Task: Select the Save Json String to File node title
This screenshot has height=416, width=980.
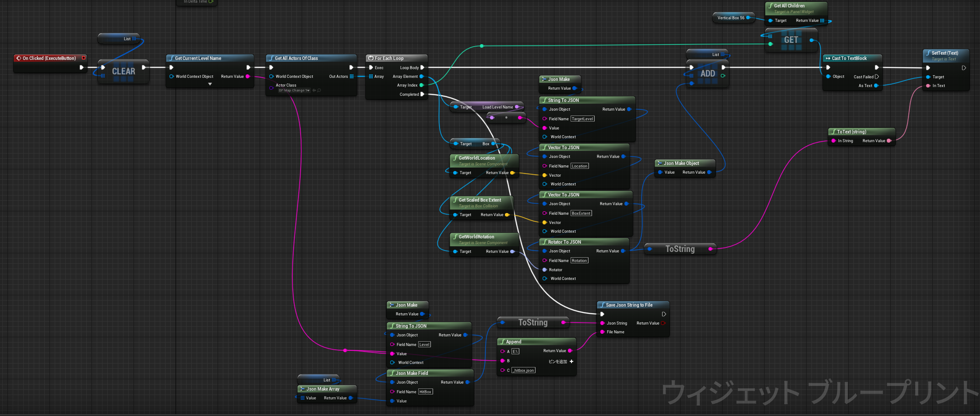Action: coord(629,305)
